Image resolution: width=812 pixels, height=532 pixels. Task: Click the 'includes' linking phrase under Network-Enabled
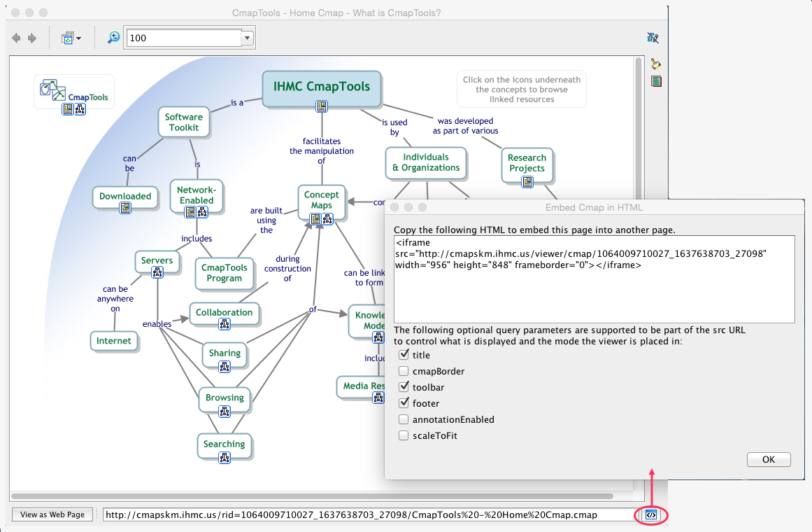point(197,239)
